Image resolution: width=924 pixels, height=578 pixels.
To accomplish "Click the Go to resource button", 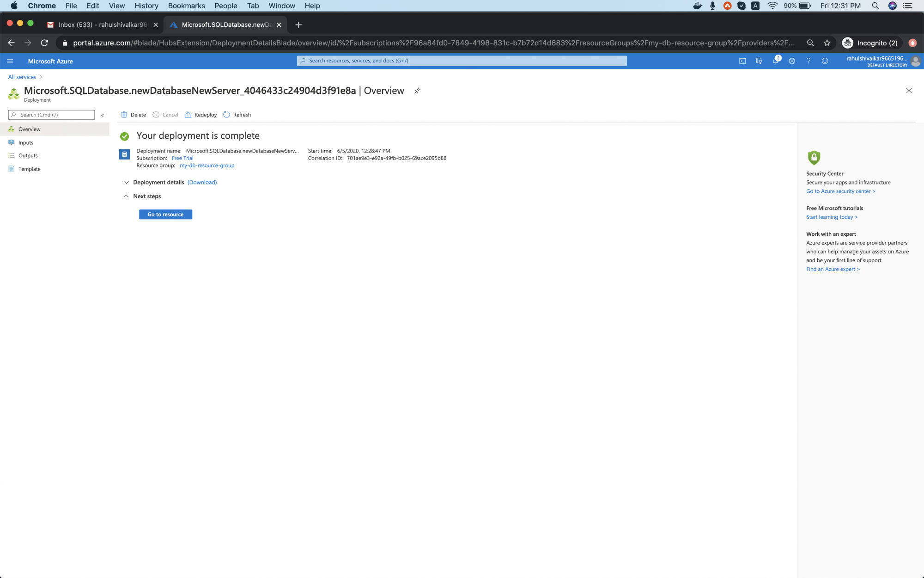I will click(x=165, y=215).
